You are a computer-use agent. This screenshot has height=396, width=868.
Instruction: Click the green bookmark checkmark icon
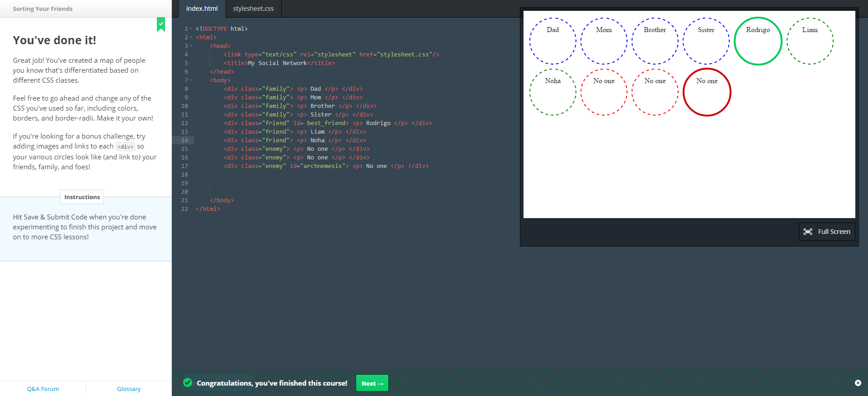161,24
